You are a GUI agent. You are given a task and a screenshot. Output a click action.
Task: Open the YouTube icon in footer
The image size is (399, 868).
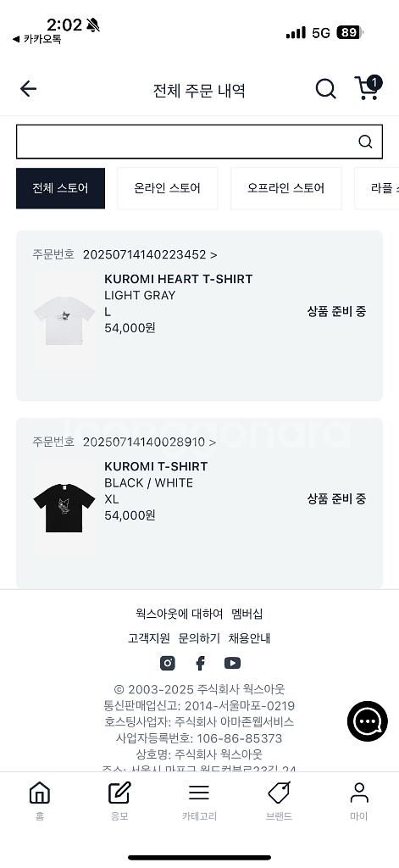click(x=232, y=663)
